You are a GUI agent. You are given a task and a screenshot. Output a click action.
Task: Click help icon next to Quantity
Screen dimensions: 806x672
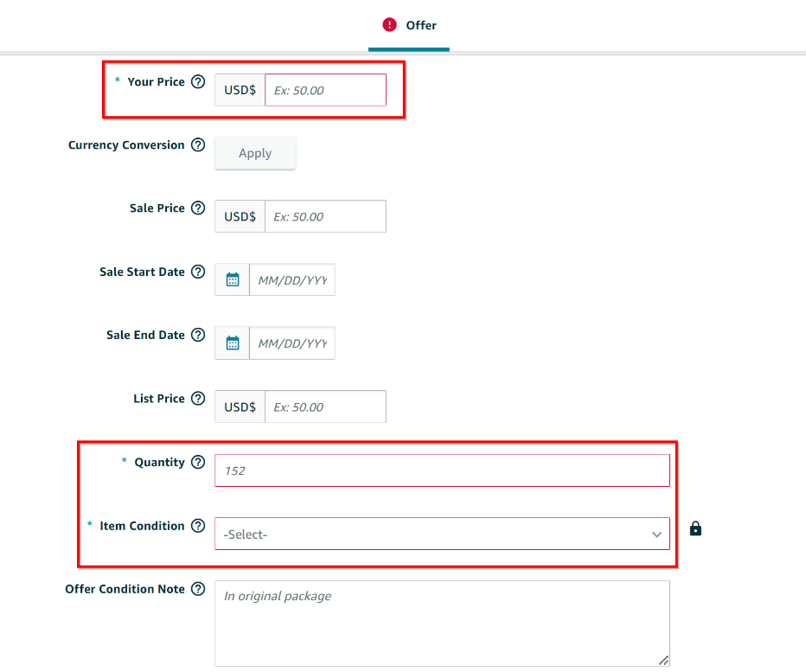pos(198,462)
